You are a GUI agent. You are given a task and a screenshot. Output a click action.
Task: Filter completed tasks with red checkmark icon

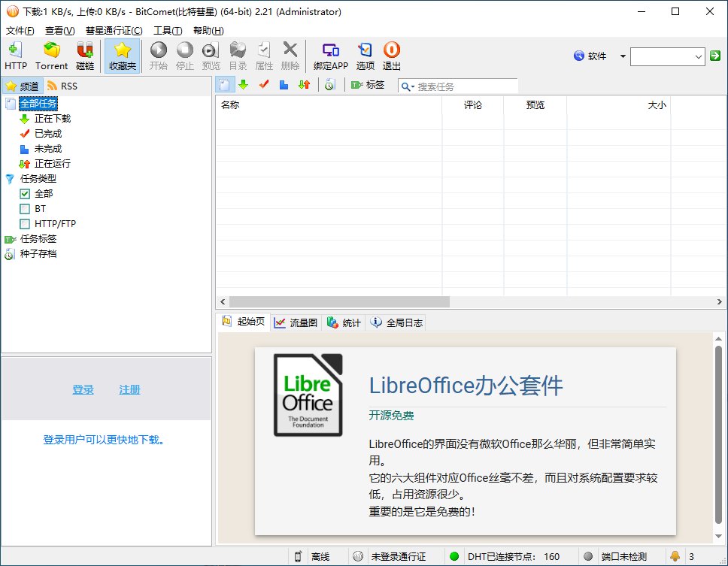tap(264, 85)
